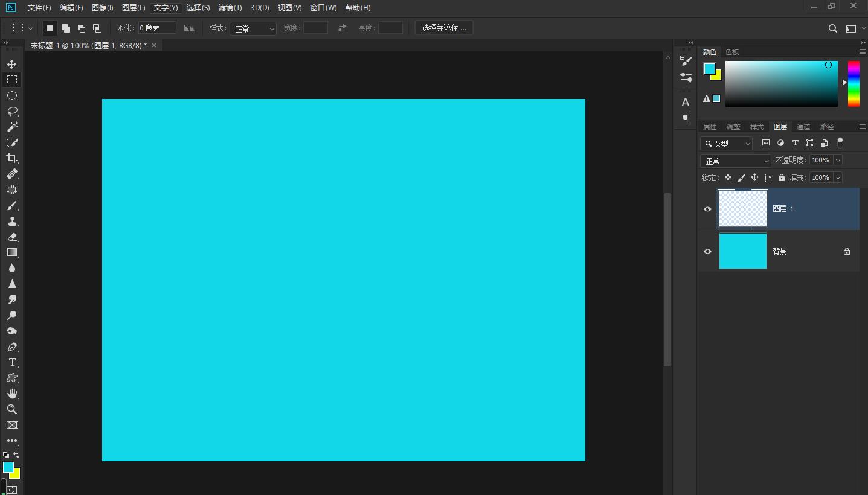Select the Hand tool
Viewport: 868px width, 495px height.
11,394
